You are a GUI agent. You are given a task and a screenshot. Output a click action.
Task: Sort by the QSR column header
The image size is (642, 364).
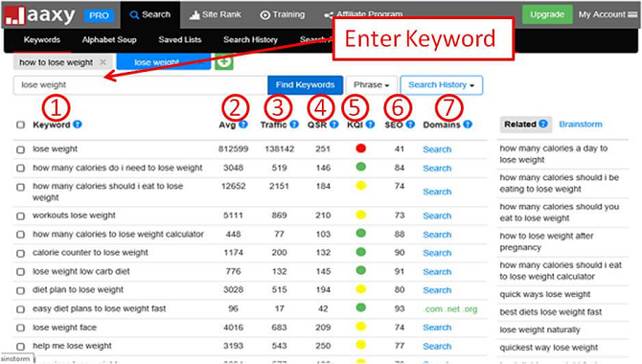(x=317, y=125)
